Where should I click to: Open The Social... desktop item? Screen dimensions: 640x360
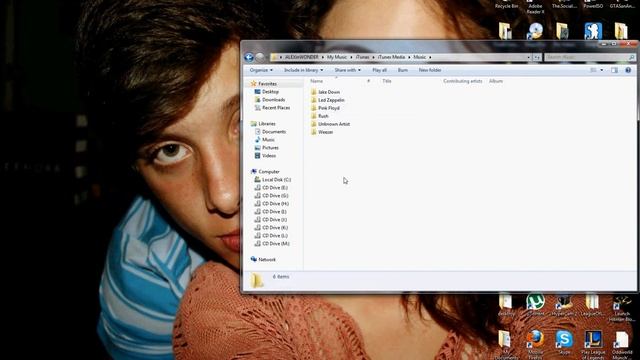[564, 5]
